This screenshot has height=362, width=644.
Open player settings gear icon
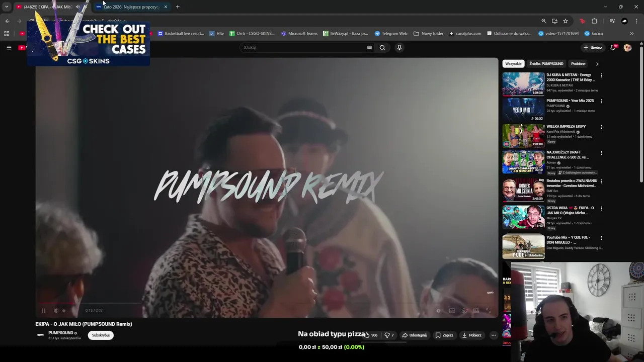pos(464,311)
